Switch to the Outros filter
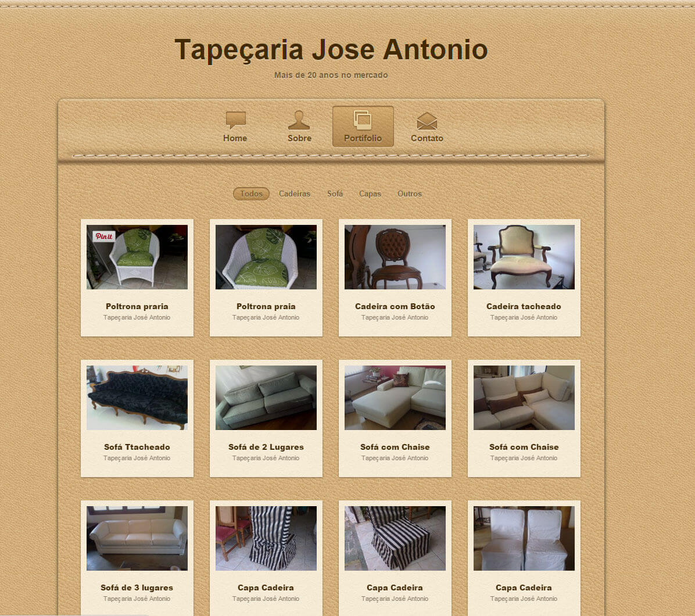This screenshot has height=616, width=695. tap(410, 194)
